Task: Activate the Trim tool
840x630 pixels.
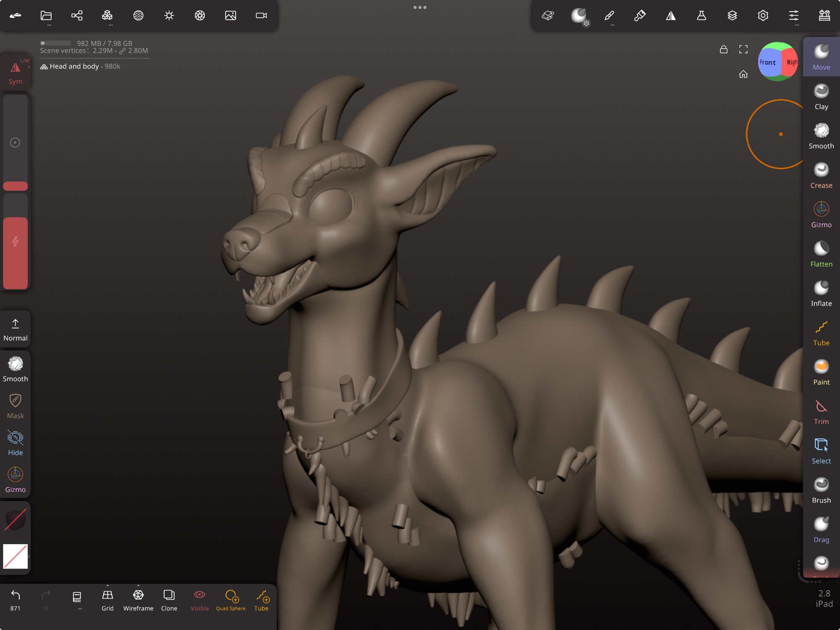Action: [821, 411]
